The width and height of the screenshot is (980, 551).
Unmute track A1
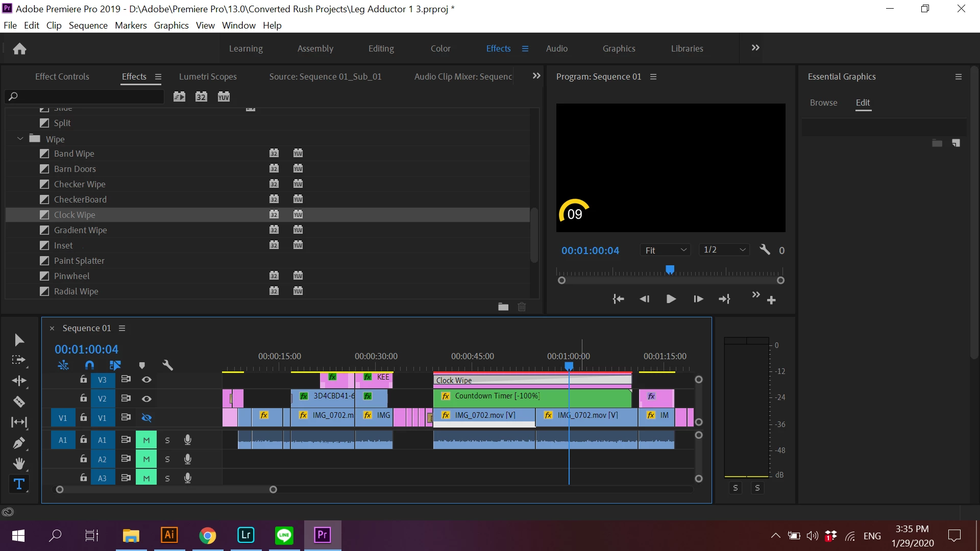[146, 440]
